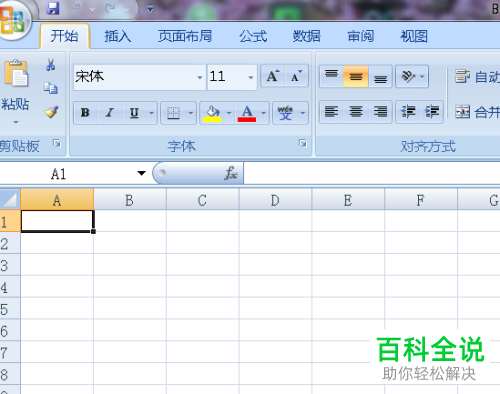The image size is (500, 394).
Task: Toggle align text right
Action: click(x=380, y=112)
